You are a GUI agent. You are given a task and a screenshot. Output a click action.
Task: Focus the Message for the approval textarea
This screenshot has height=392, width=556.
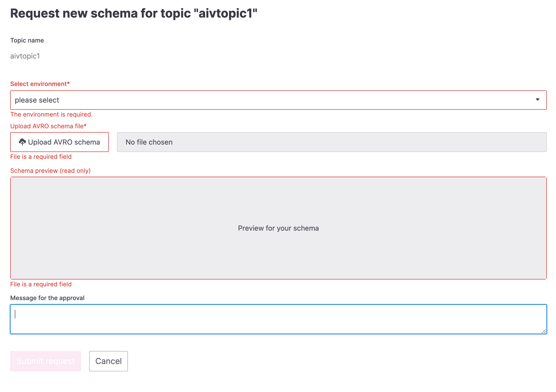pos(278,319)
